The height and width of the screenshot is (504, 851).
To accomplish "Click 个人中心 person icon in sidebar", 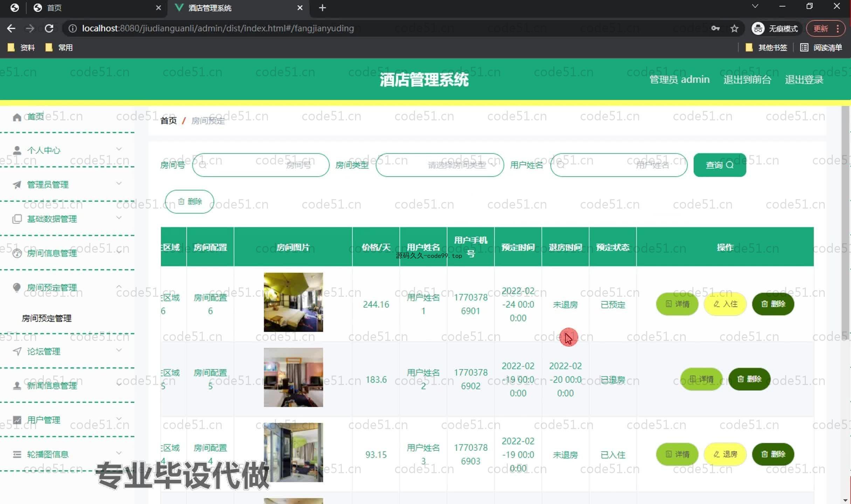I will [x=17, y=150].
